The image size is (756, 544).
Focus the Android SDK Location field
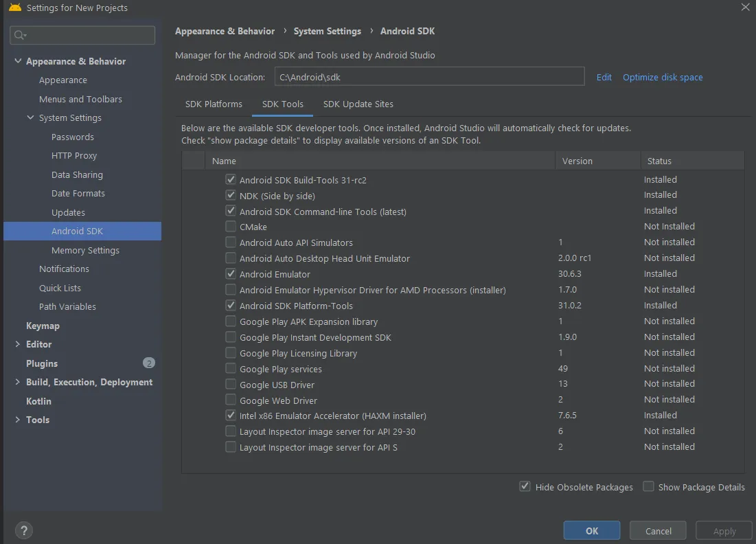point(429,78)
